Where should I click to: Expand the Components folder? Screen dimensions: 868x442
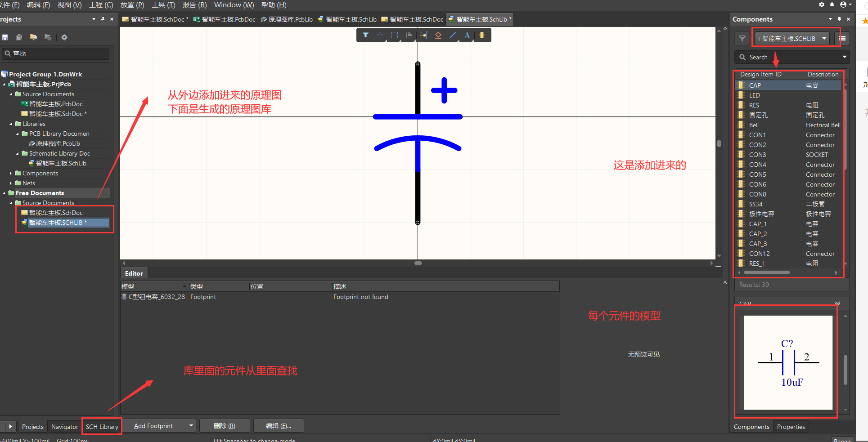pos(11,173)
